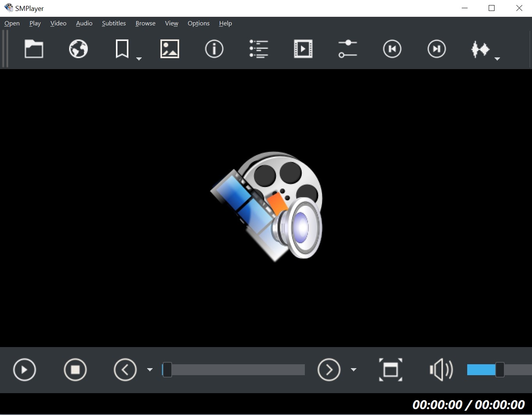Rewind using the left chevron button
Viewport: 532px width, 415px height.
125,370
